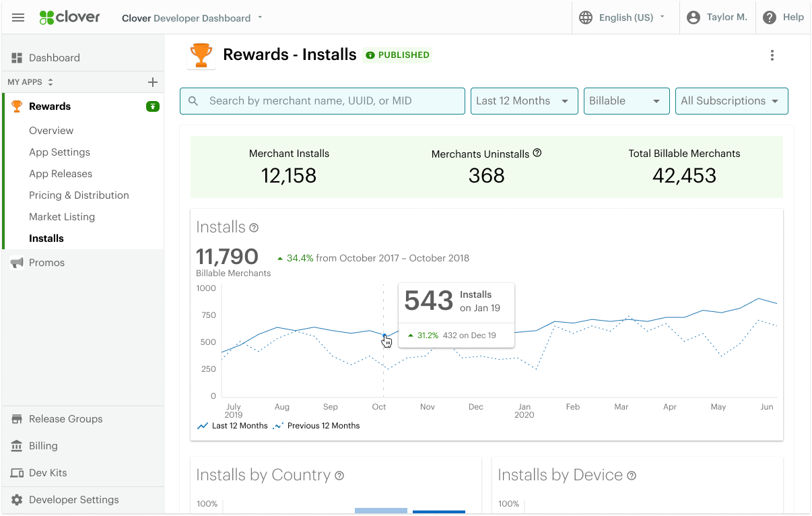Click the Installs by Device heading
The width and height of the screenshot is (812, 516).
[x=560, y=475]
